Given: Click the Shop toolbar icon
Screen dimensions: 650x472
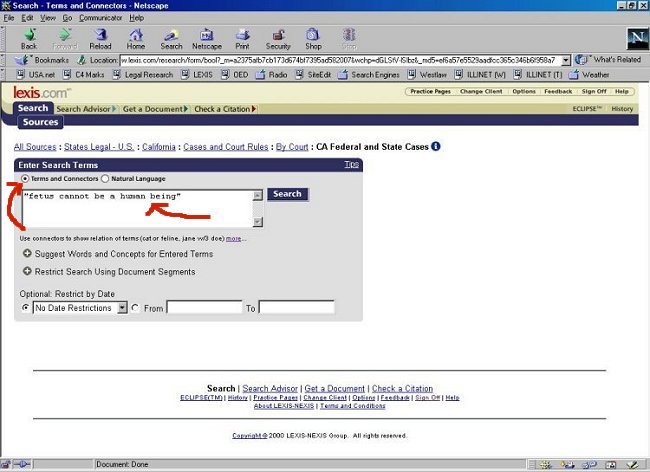Looking at the screenshot, I should pyautogui.click(x=313, y=39).
